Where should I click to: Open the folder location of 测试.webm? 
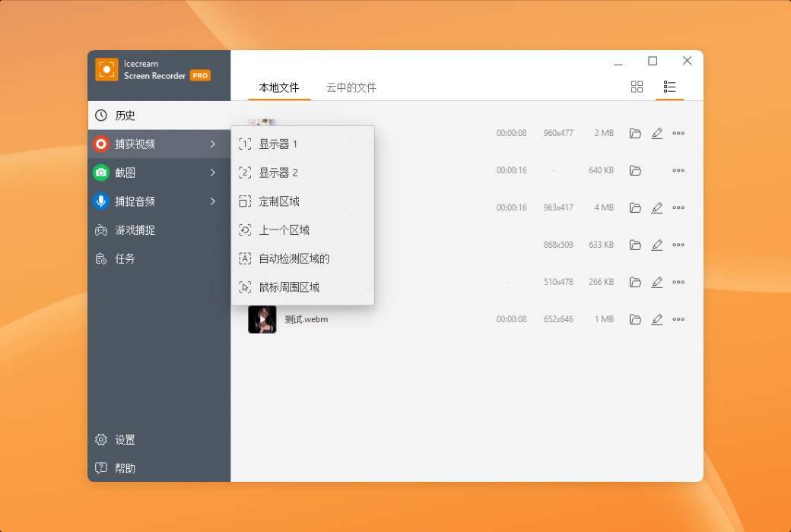click(x=636, y=319)
